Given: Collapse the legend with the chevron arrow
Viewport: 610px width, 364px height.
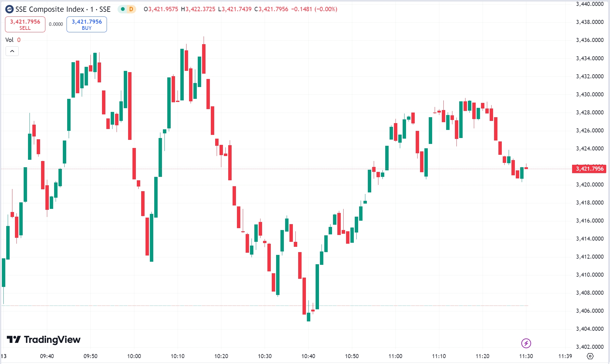Looking at the screenshot, I should (x=12, y=51).
